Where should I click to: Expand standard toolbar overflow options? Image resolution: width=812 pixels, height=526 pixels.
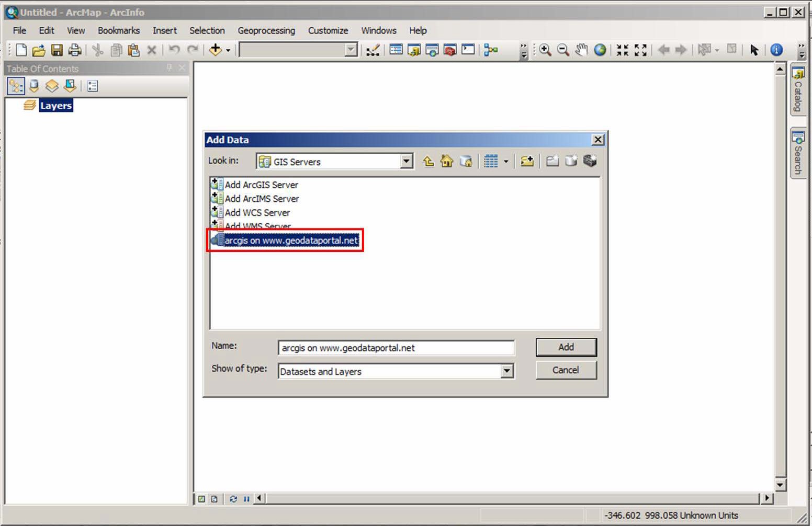tap(524, 51)
